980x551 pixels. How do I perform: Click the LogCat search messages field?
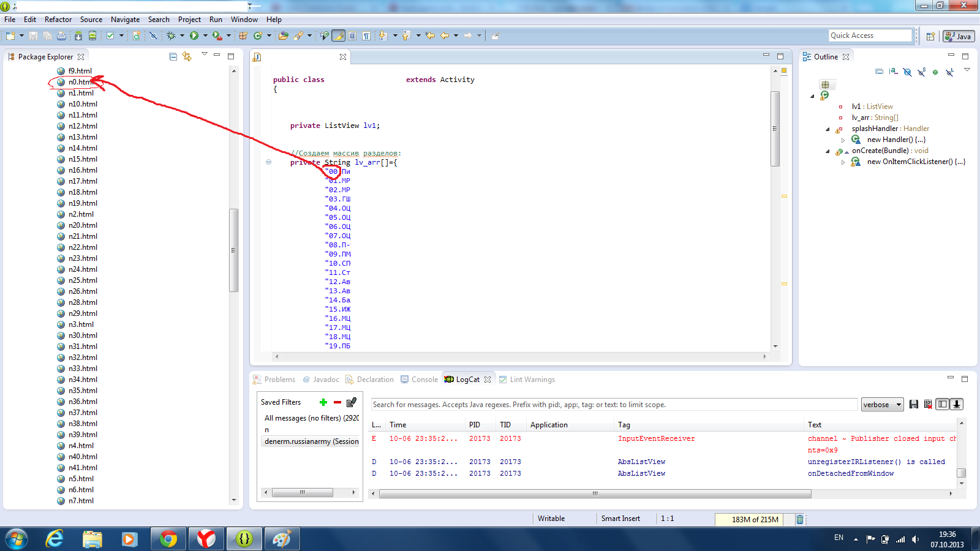614,405
